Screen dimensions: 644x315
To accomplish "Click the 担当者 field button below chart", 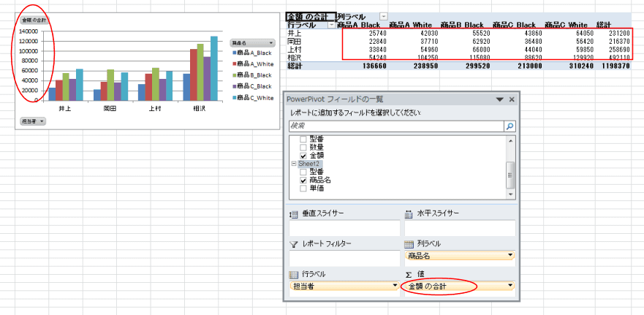I will 33,121.
